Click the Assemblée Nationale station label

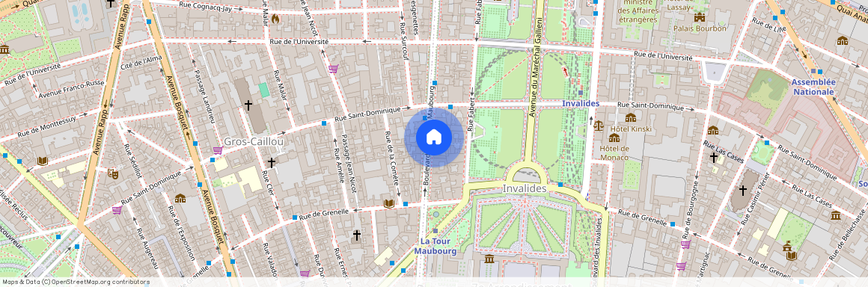tap(813, 87)
